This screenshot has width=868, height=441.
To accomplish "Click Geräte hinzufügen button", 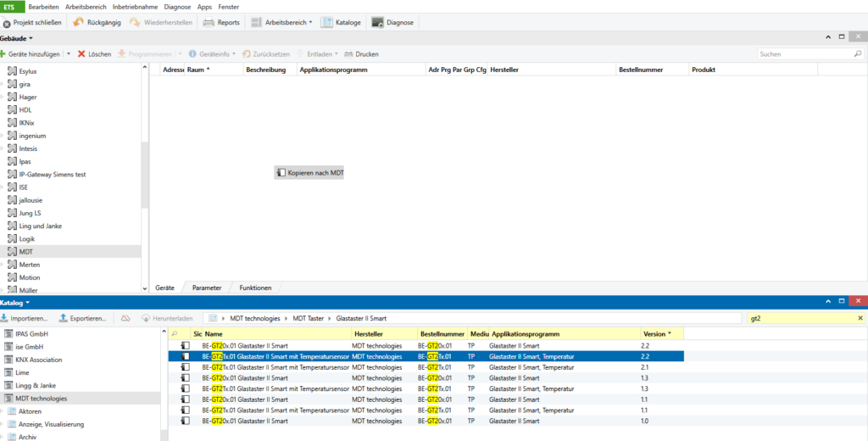I will [x=34, y=53].
